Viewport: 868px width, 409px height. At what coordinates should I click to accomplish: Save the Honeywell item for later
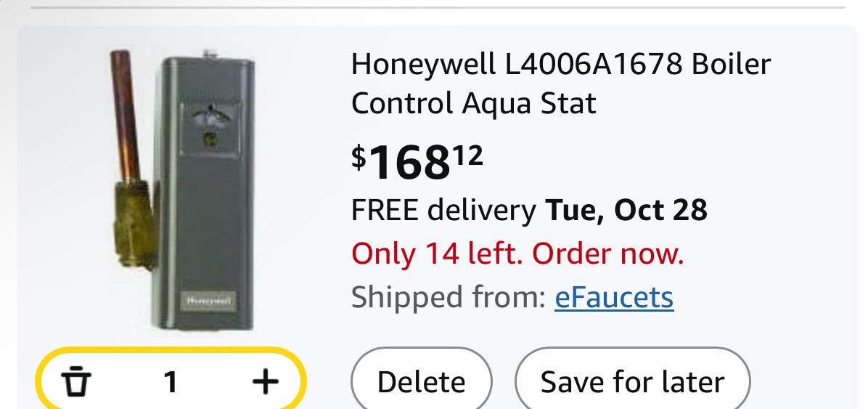[x=632, y=382]
